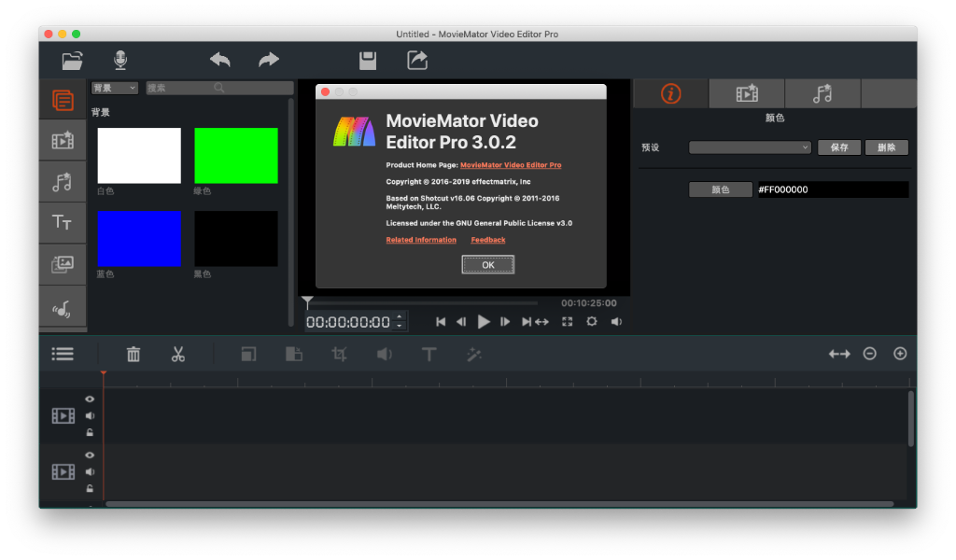Click the timecode 00:00:00:00 field
The height and width of the screenshot is (560, 956).
349,322
